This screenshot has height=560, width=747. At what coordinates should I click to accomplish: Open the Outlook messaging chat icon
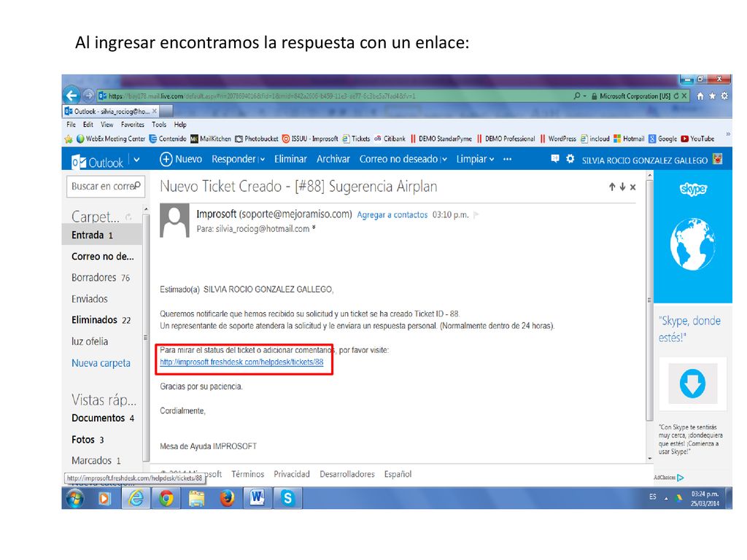click(555, 159)
